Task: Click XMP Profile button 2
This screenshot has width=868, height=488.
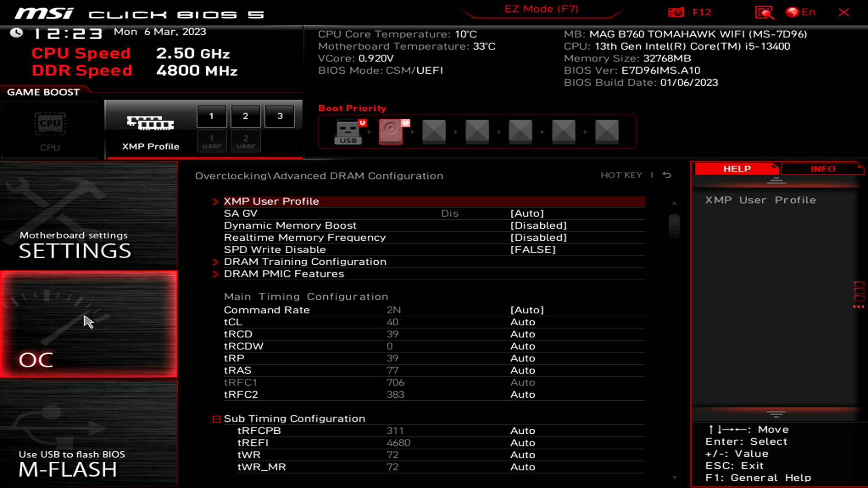Action: [x=245, y=116]
